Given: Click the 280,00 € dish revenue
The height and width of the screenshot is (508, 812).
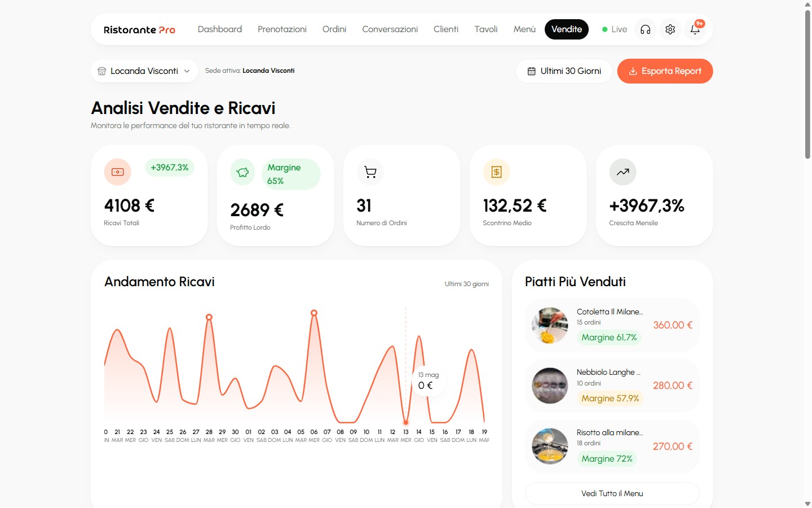Looking at the screenshot, I should tap(673, 386).
